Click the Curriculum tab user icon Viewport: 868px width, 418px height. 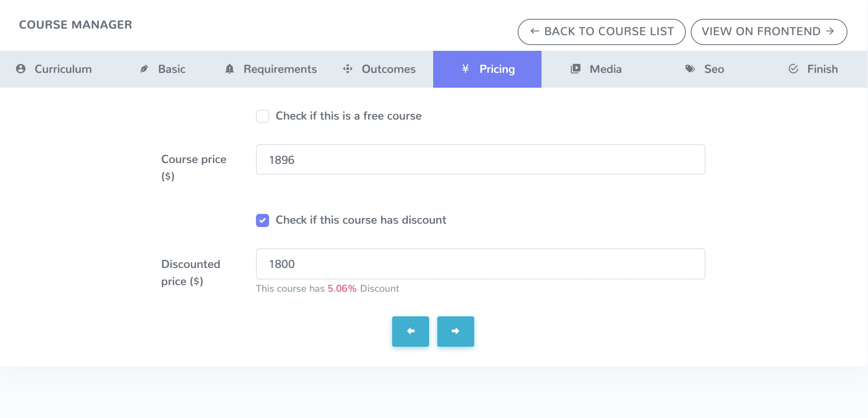click(21, 69)
